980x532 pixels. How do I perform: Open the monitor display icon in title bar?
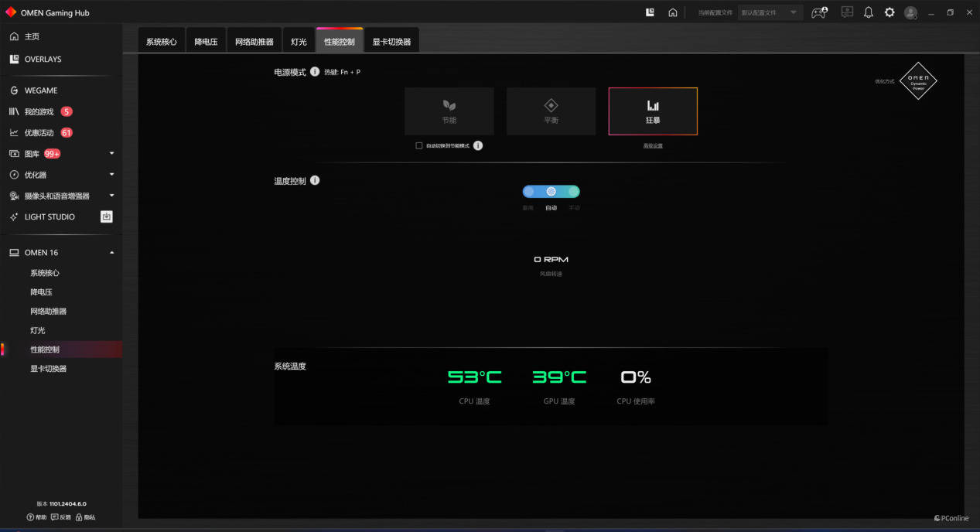(x=847, y=12)
